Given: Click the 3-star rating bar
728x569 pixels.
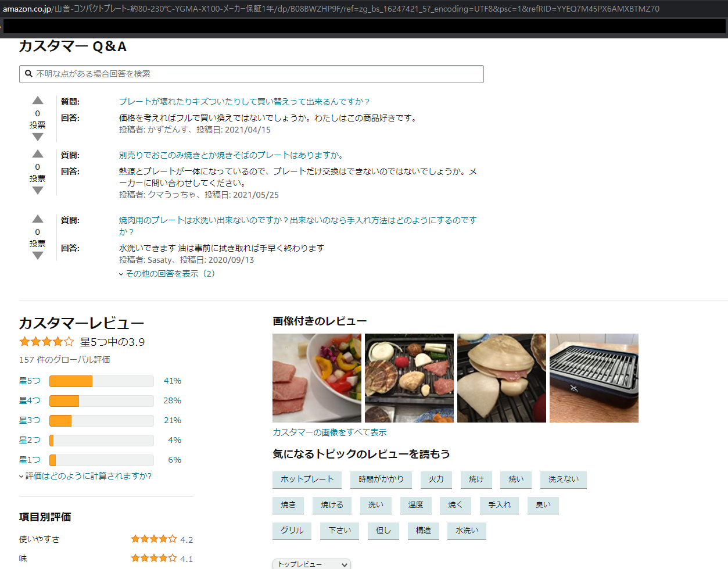Looking at the screenshot, I should [x=102, y=421].
